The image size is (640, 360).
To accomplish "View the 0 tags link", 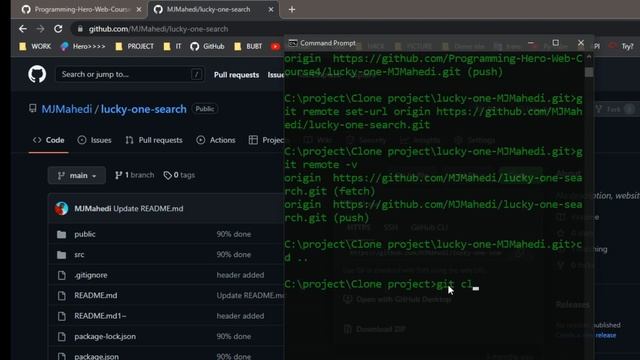I will (179, 175).
